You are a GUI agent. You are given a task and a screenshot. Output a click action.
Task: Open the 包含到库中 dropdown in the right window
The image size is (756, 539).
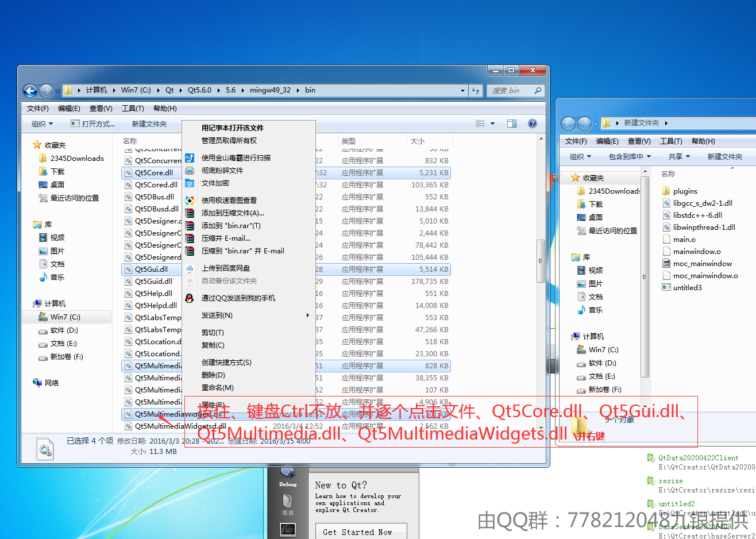pos(630,156)
